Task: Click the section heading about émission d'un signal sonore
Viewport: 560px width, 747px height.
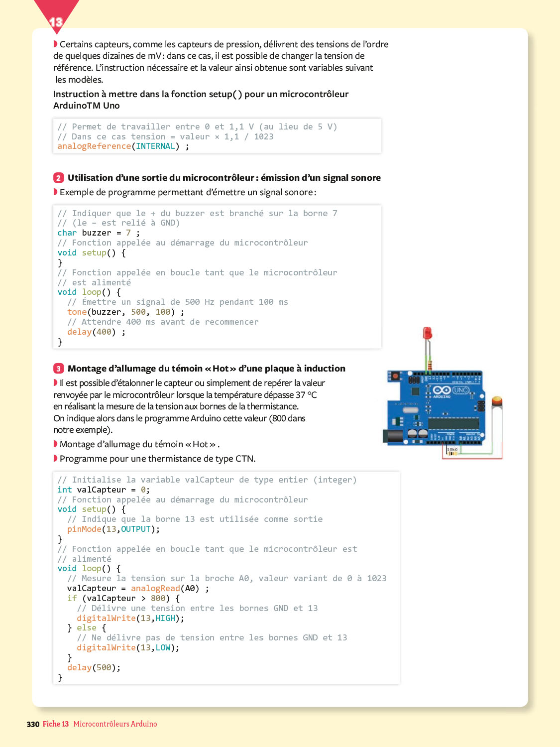Action: coord(224,178)
